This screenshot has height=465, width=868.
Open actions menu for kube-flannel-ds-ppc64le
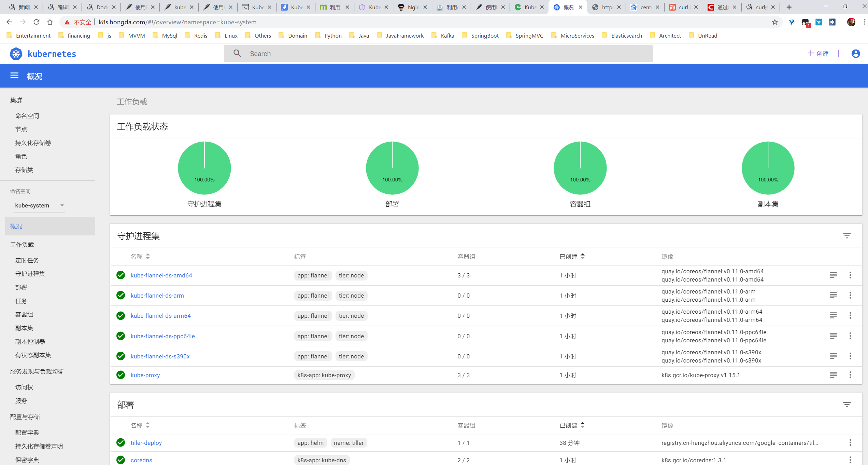(850, 336)
